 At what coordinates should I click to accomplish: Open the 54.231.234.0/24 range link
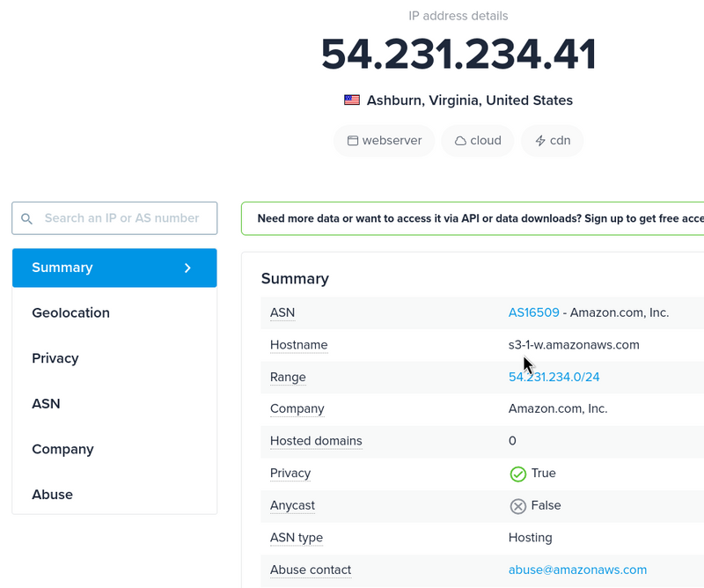coord(554,377)
